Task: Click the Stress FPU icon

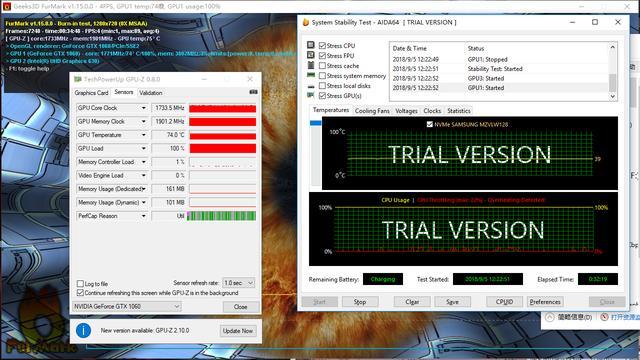Action: [311, 55]
